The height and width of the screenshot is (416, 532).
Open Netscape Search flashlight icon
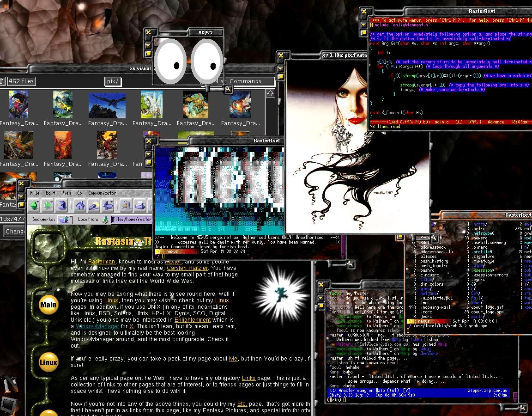[x=94, y=205]
